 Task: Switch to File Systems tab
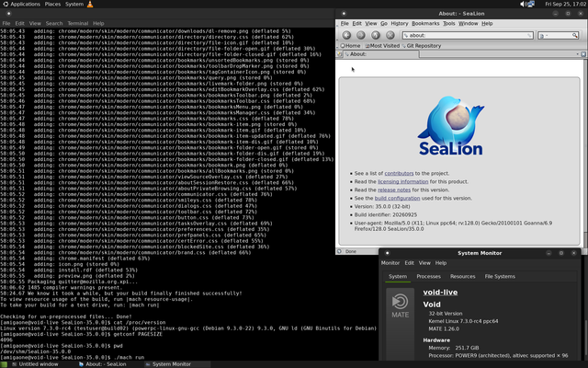500,276
